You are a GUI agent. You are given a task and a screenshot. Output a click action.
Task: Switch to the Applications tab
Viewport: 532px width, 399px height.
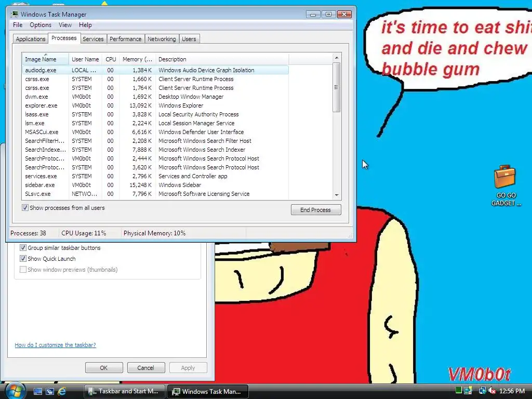click(x=31, y=39)
